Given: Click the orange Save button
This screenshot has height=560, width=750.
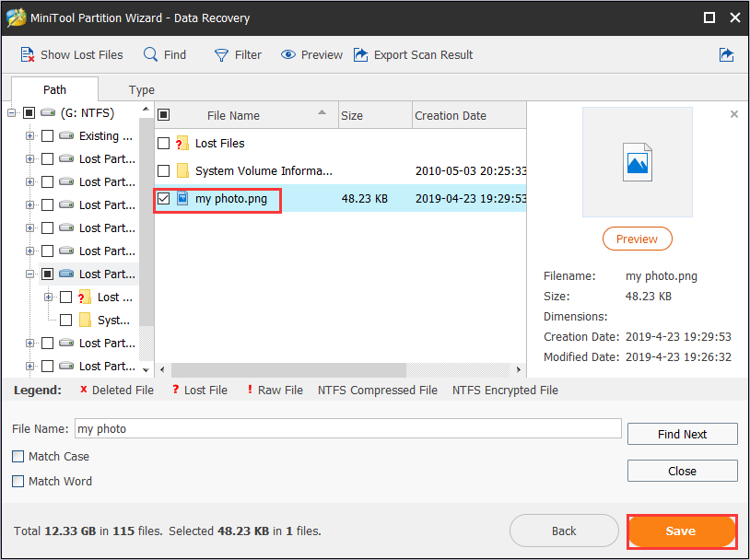Looking at the screenshot, I should pyautogui.click(x=681, y=531).
